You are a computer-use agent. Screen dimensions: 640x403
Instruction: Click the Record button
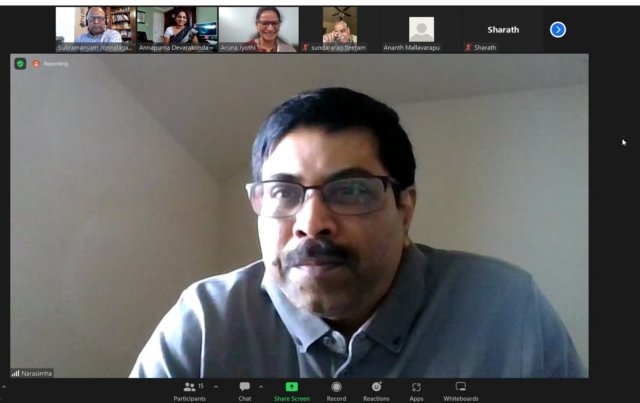336,392
